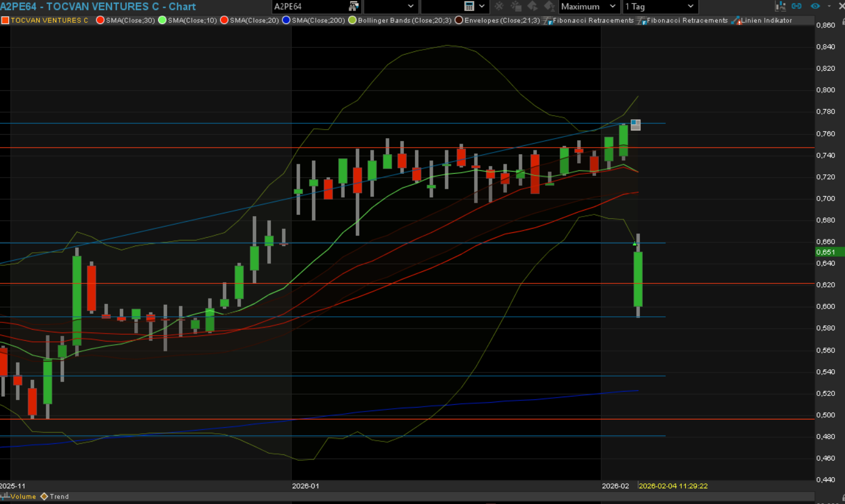The width and height of the screenshot is (845, 504).
Task: Click the second Fibonacci Retracements icon
Action: coord(641,21)
